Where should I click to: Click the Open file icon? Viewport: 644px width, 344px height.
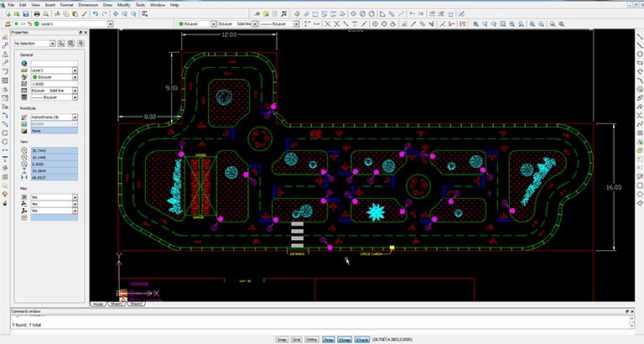[x=17, y=14]
